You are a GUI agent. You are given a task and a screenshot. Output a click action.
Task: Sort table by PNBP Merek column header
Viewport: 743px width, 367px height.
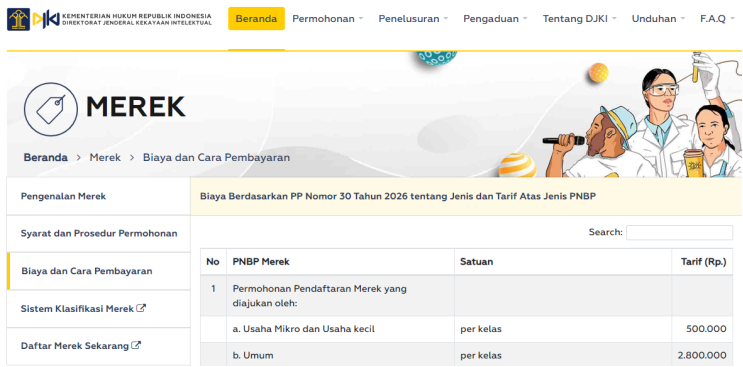(x=340, y=261)
